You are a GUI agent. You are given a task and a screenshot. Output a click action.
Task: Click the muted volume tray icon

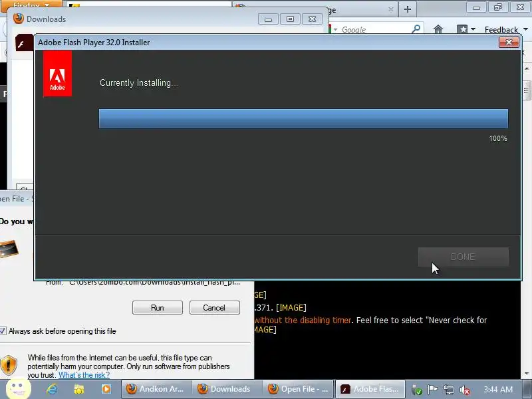pos(464,390)
